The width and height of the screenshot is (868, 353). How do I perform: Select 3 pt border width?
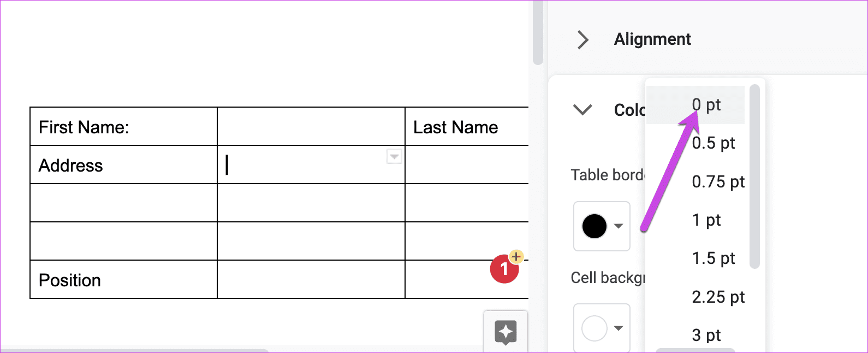tap(695, 335)
